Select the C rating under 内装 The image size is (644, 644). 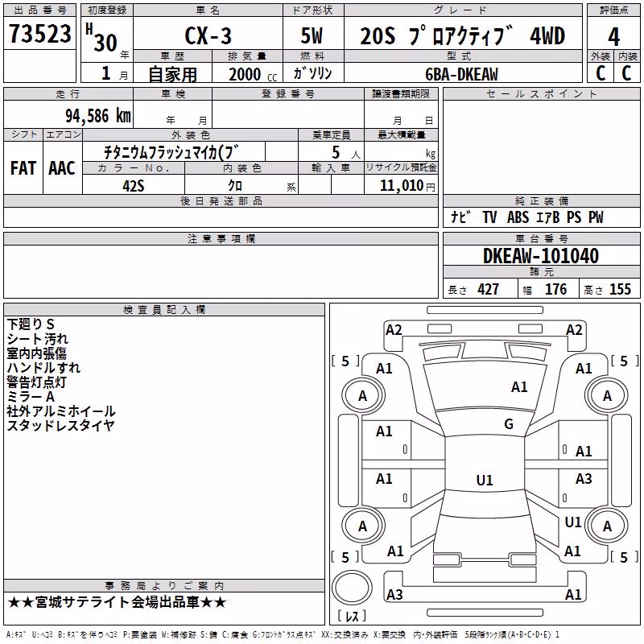click(626, 73)
